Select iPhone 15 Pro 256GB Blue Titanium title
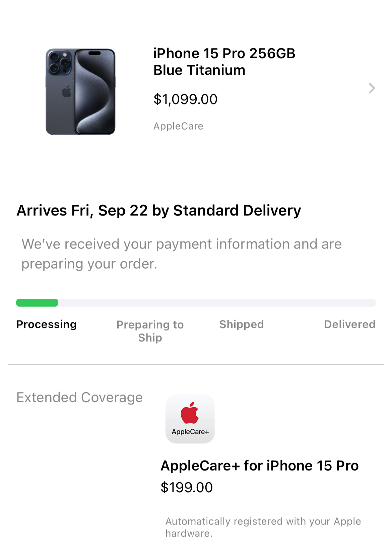 (x=224, y=62)
